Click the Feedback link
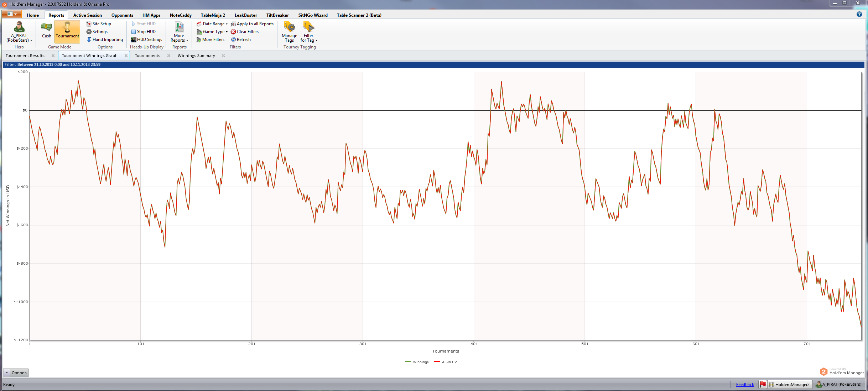 [745, 384]
